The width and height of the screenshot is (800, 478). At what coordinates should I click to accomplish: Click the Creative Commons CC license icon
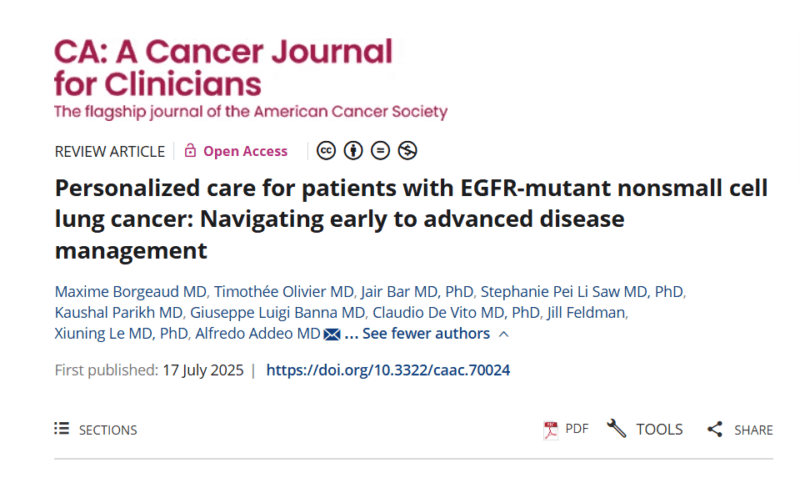[x=326, y=150]
